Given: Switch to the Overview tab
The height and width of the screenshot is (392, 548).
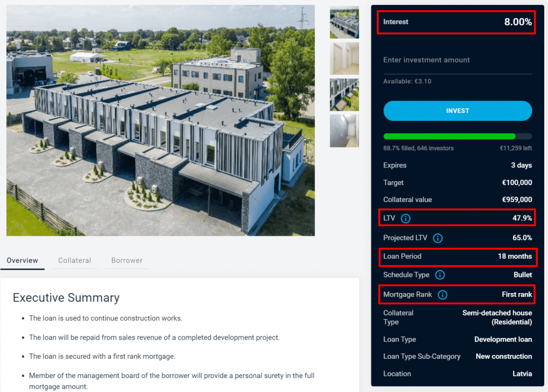Looking at the screenshot, I should tap(22, 260).
